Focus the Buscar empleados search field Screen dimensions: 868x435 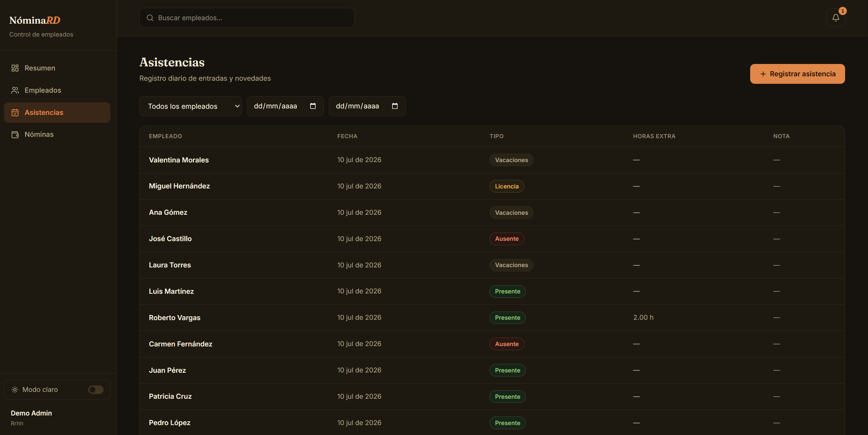pos(247,18)
